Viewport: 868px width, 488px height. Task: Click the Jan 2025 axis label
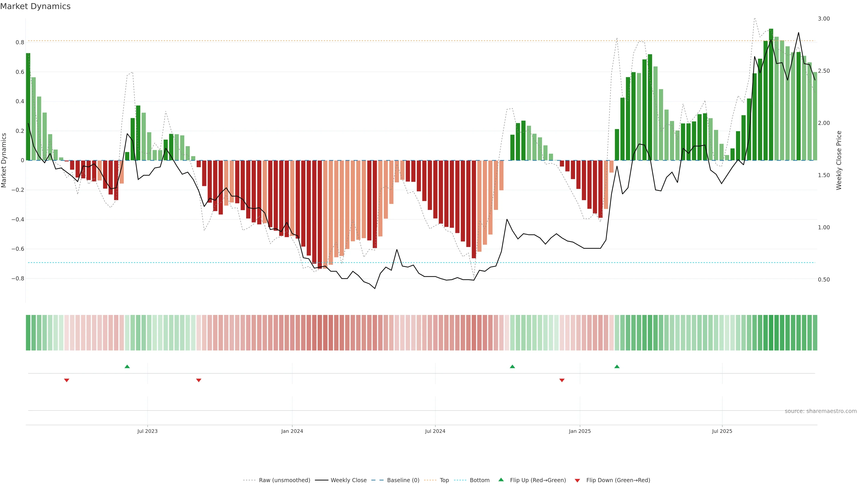[580, 431]
